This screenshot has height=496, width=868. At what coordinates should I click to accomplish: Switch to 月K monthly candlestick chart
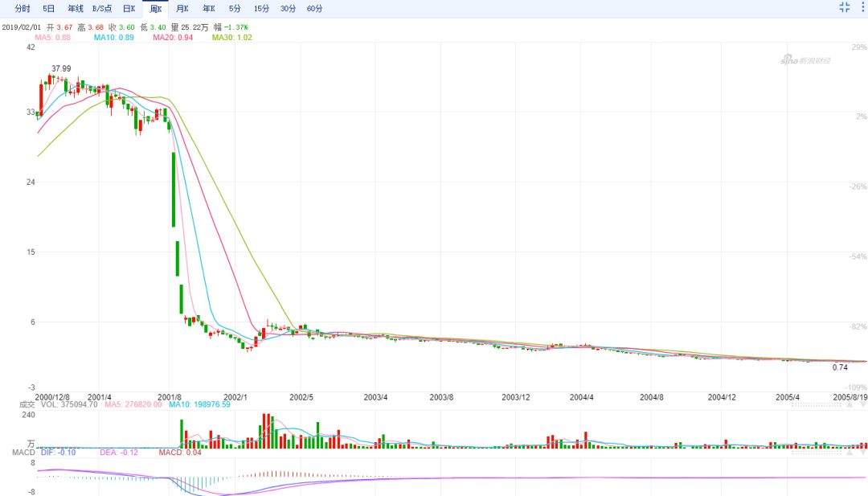tap(182, 9)
